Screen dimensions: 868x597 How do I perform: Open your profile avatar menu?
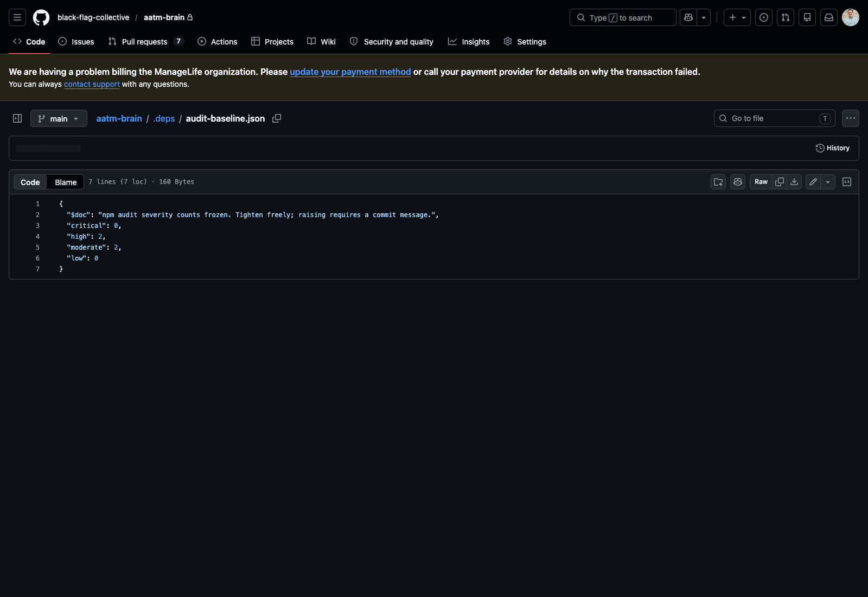pos(851,17)
